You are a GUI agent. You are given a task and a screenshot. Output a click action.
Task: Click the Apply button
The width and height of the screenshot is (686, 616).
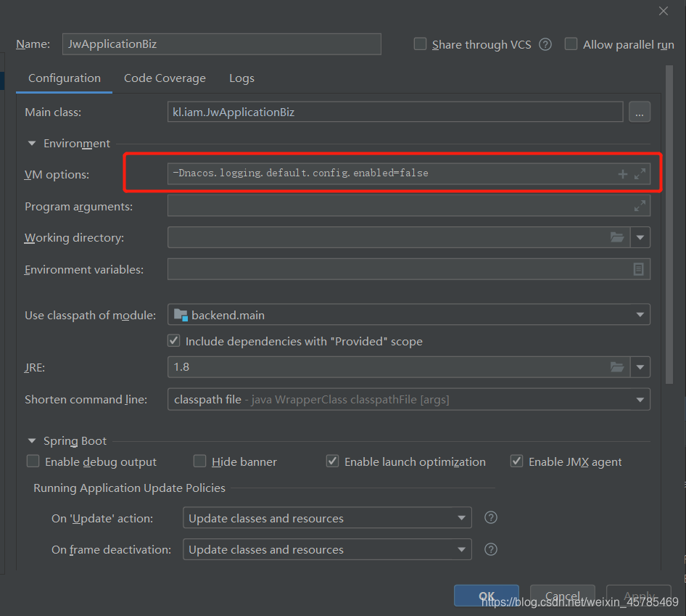(x=639, y=596)
